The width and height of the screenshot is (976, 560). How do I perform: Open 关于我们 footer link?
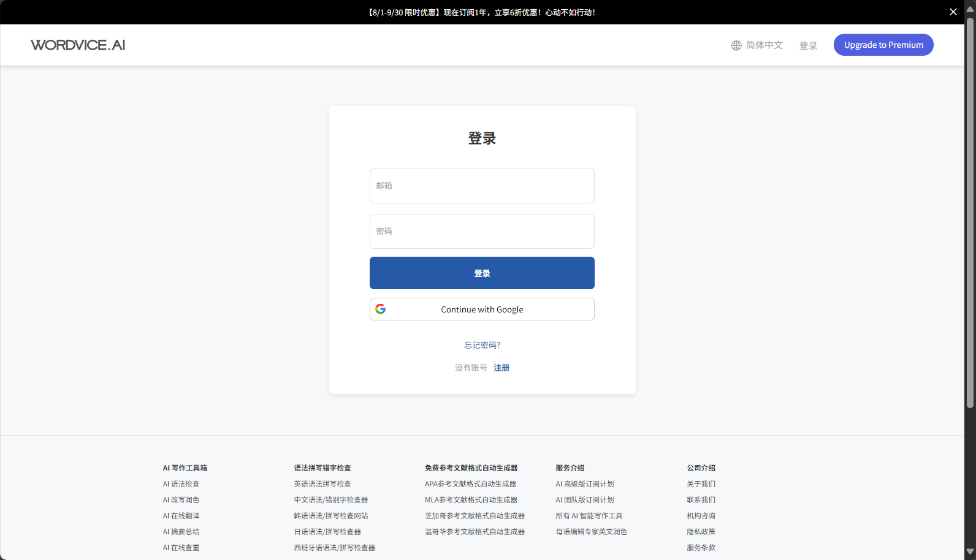[x=701, y=484]
